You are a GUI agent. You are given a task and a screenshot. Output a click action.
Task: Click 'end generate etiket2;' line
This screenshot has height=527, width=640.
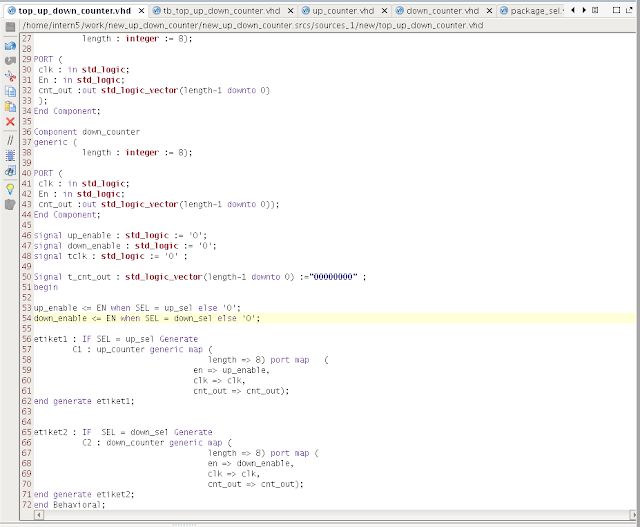point(84,494)
